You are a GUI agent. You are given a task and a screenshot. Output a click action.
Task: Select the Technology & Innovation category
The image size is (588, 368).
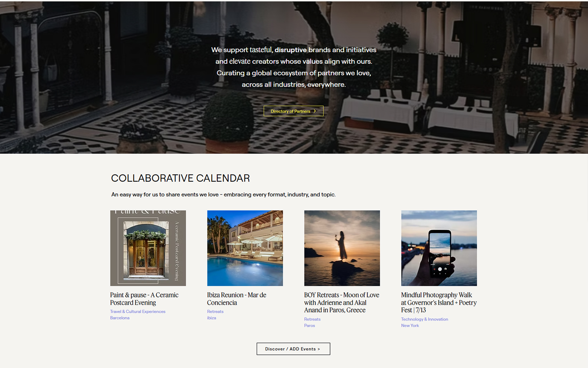pos(424,320)
